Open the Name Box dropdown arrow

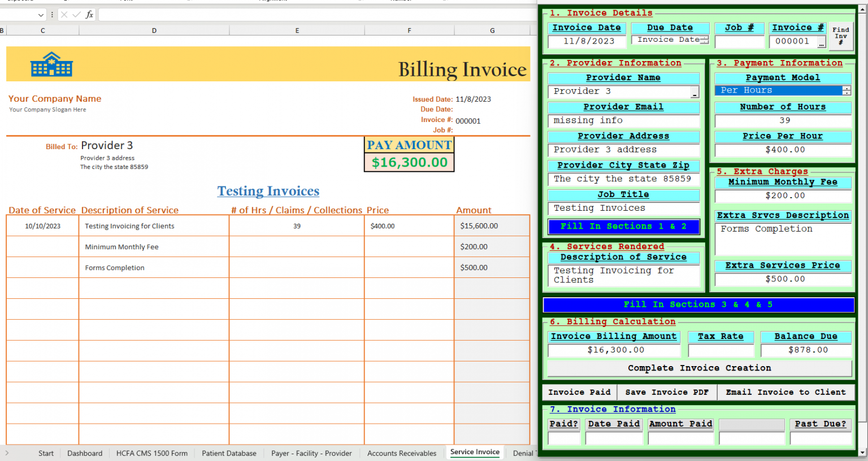(x=41, y=15)
